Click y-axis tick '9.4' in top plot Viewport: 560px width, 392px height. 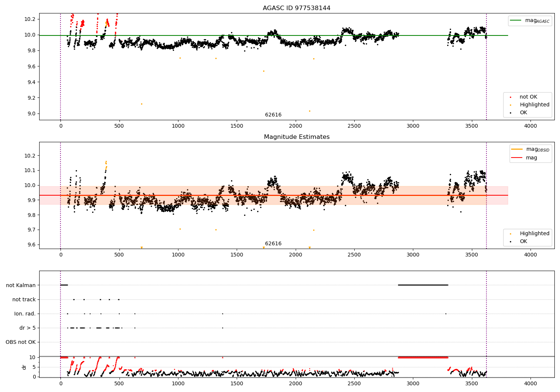pos(31,82)
